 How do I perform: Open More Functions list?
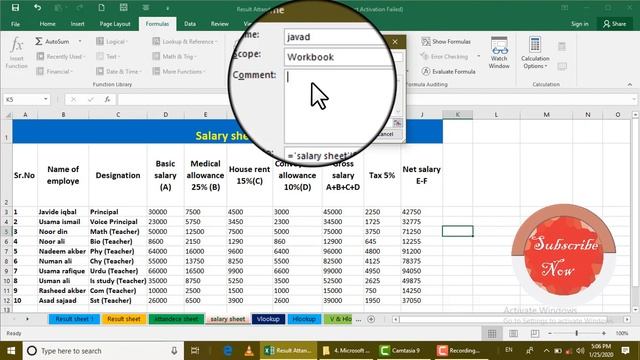[x=179, y=71]
